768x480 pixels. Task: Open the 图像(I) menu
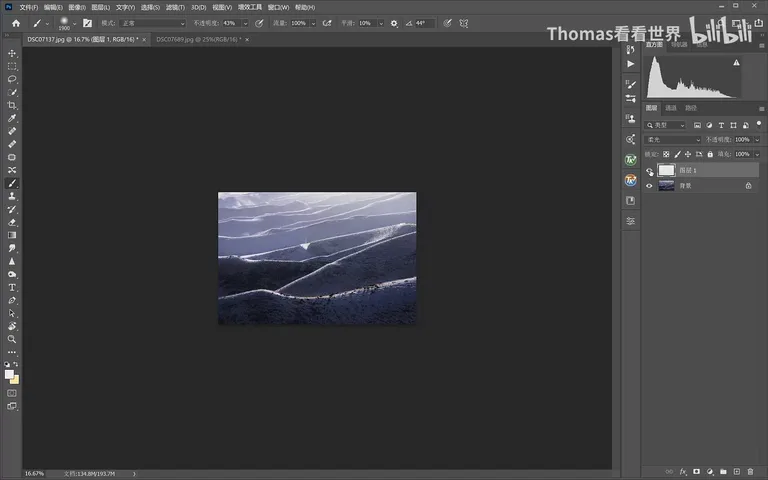(77, 7)
